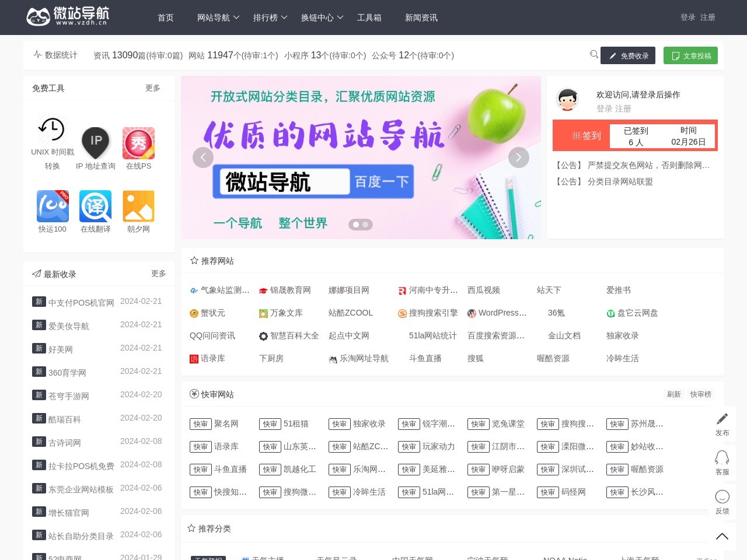The width and height of the screenshot is (747, 560).
Task: Expand the 网站导航 dropdown menu
Action: 215,17
